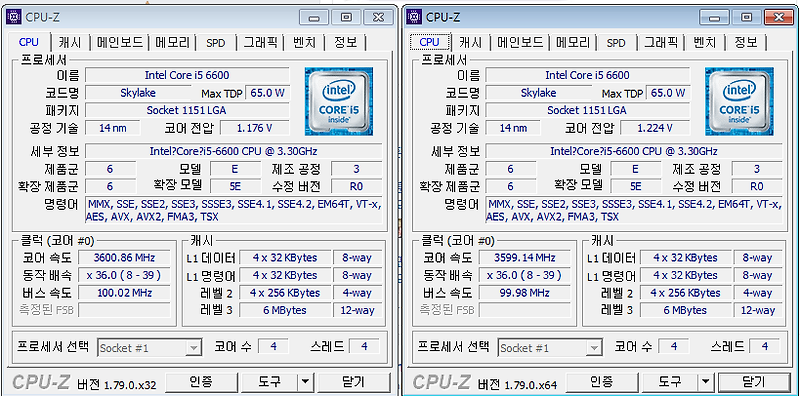Screen dimensions: 800x396
Task: Select the CPU tab in the right window
Action: pos(429,42)
